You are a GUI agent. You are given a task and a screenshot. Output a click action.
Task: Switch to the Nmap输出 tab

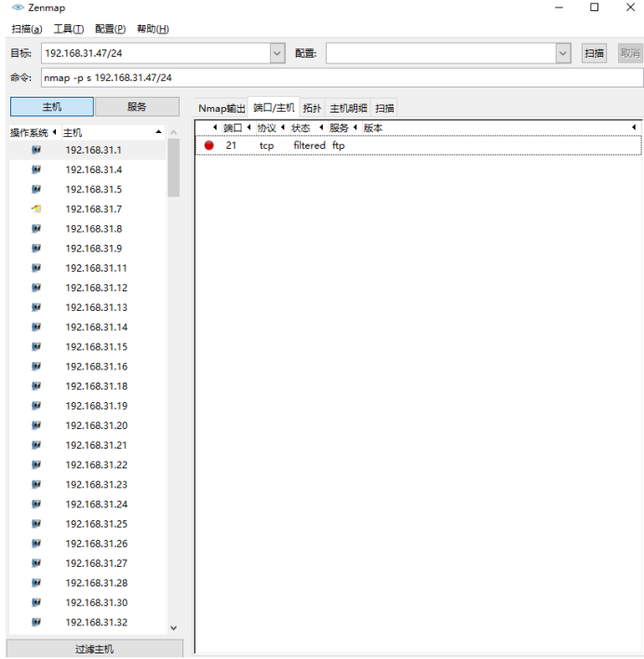(221, 108)
